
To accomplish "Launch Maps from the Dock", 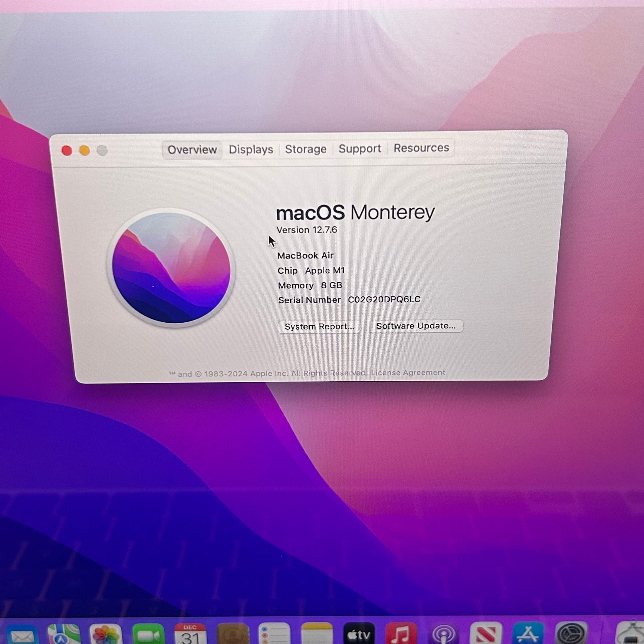I will tap(64, 634).
